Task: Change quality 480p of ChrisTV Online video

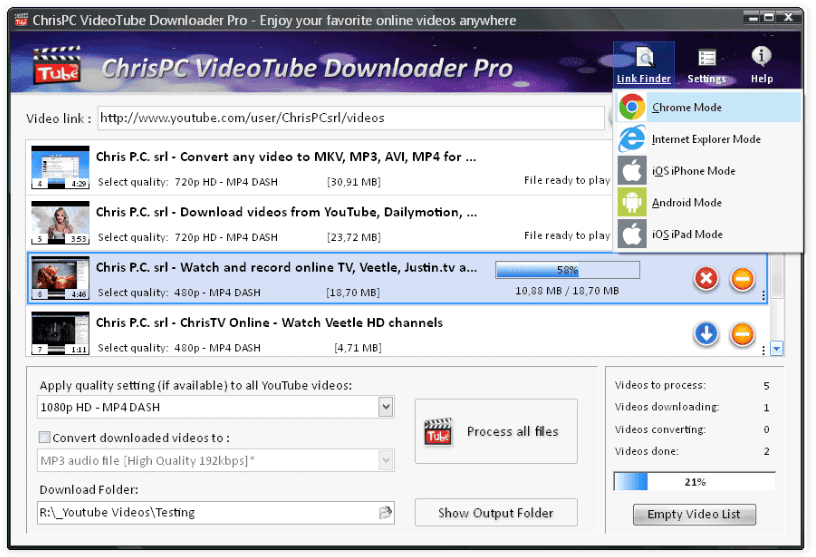Action: coord(217,348)
